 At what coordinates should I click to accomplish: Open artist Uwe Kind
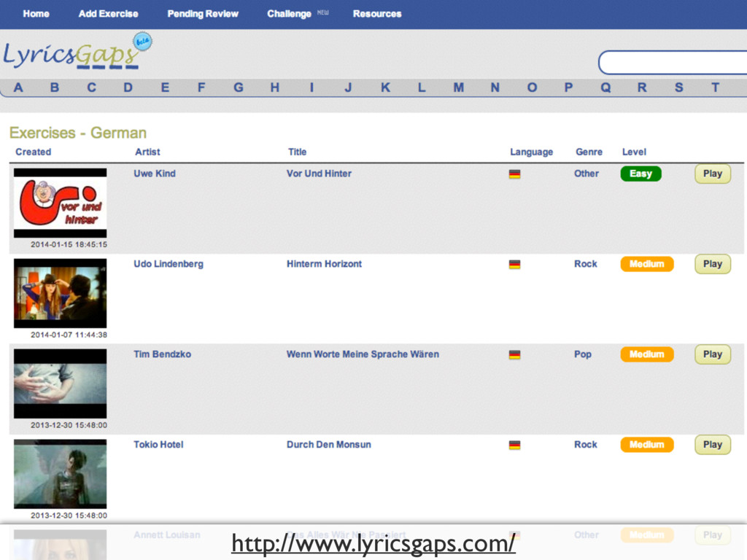[155, 174]
